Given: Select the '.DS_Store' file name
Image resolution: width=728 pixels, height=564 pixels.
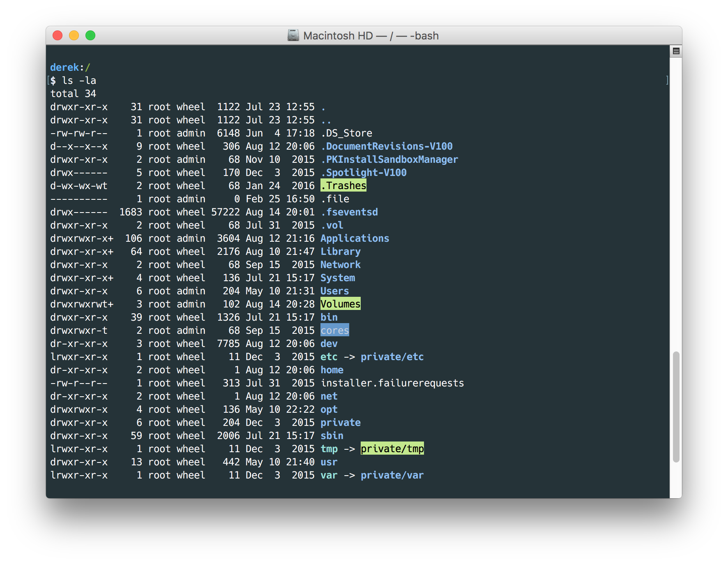Looking at the screenshot, I should (346, 133).
